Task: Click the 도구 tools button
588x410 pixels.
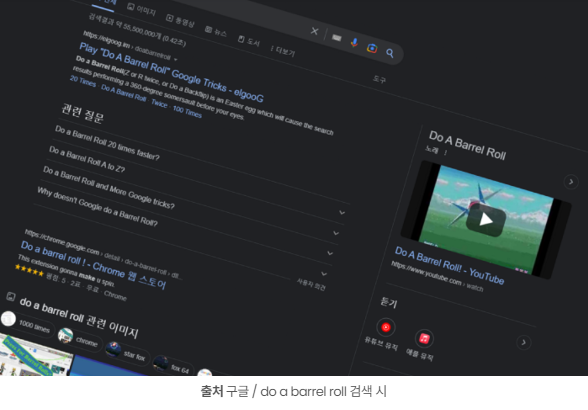Action: pos(379,79)
